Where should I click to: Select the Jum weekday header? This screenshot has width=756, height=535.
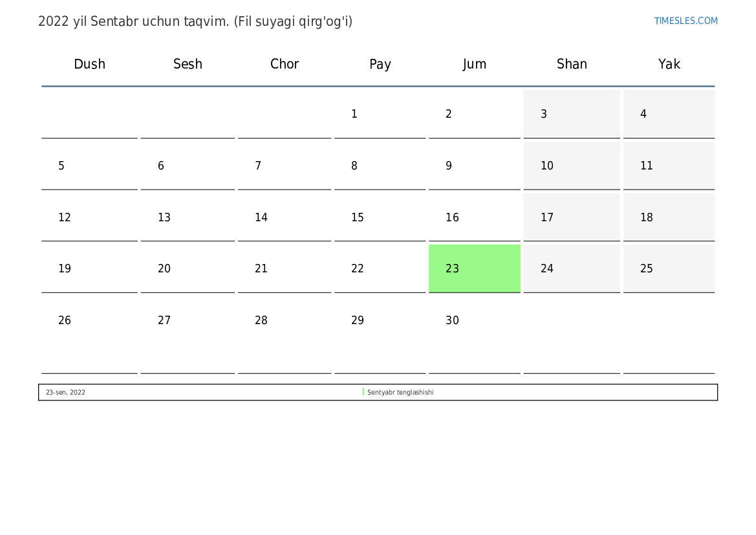click(x=475, y=64)
